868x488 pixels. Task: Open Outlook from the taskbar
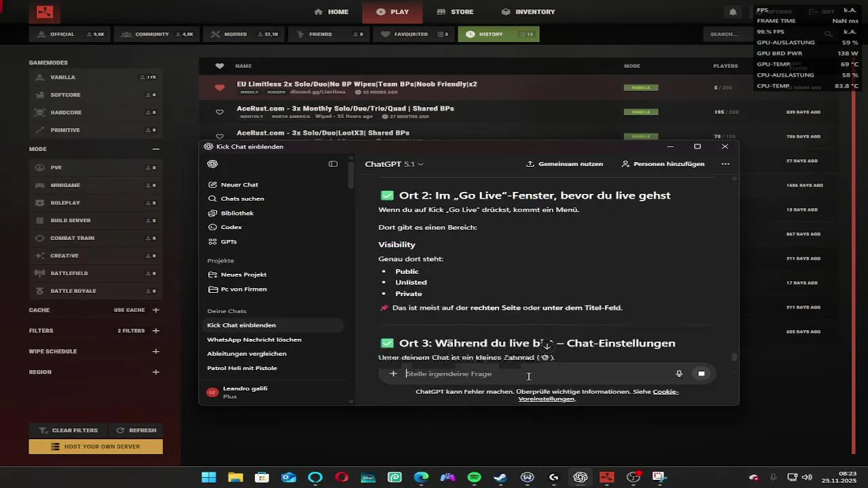(289, 477)
